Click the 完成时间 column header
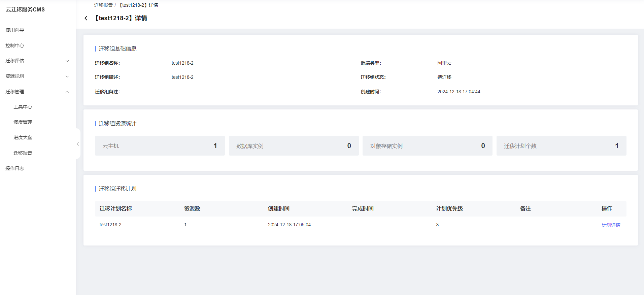The image size is (644, 295). (363, 209)
